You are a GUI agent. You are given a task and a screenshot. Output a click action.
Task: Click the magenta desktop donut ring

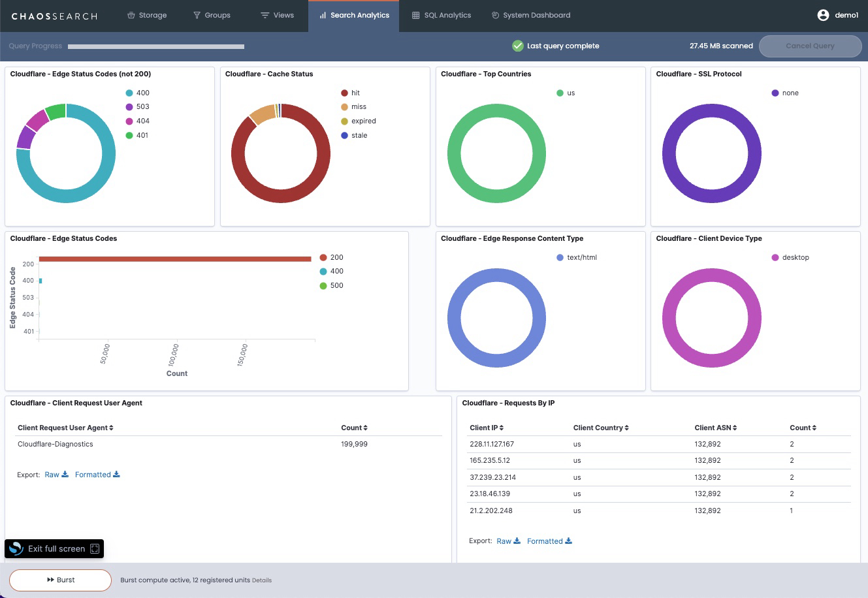pos(712,360)
